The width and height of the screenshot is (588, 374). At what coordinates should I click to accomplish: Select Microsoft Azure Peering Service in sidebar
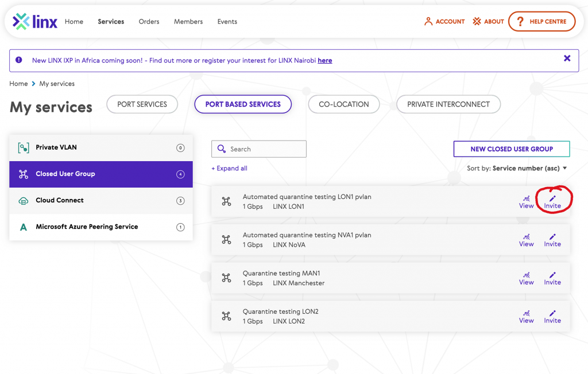pos(101,227)
